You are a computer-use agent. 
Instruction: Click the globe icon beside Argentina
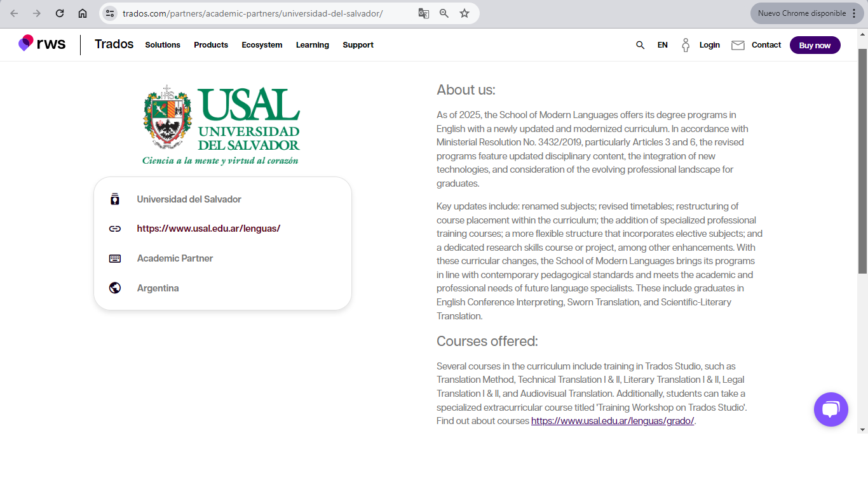coord(115,288)
